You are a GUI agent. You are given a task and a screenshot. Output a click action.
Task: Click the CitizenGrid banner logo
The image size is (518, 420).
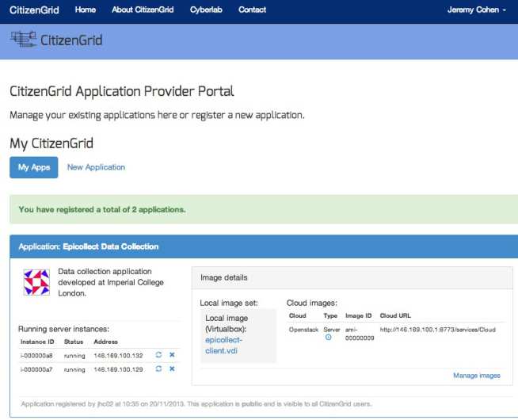[56, 40]
